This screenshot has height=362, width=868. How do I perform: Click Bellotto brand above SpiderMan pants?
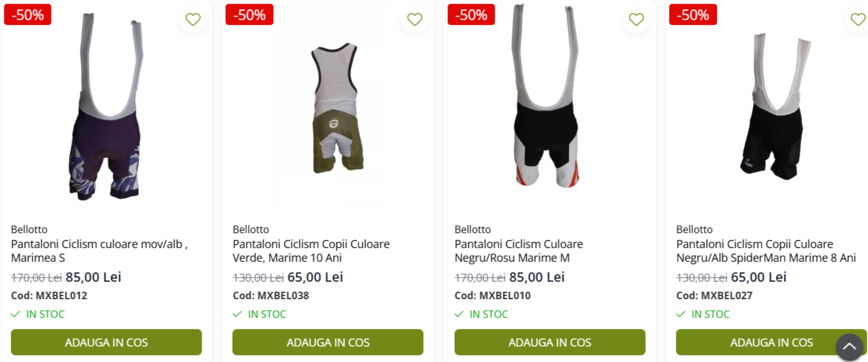(694, 229)
